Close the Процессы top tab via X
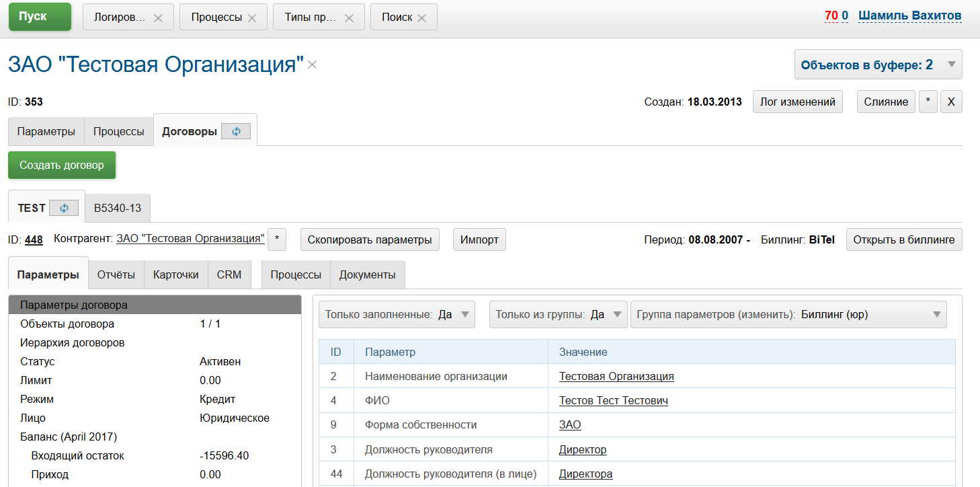 (x=252, y=18)
